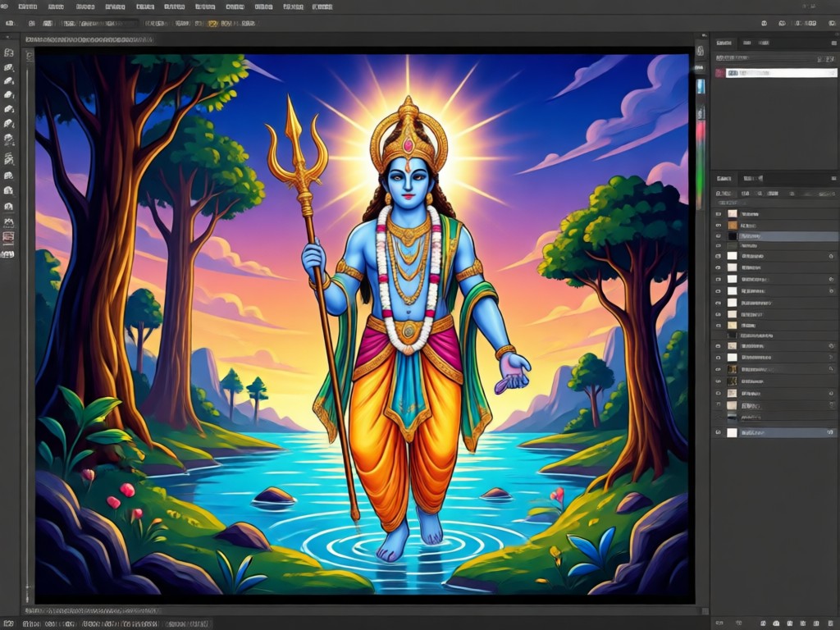This screenshot has width=840, height=630.
Task: Click the ruler origin box at the canvas top-left corner
Action: click(x=30, y=55)
